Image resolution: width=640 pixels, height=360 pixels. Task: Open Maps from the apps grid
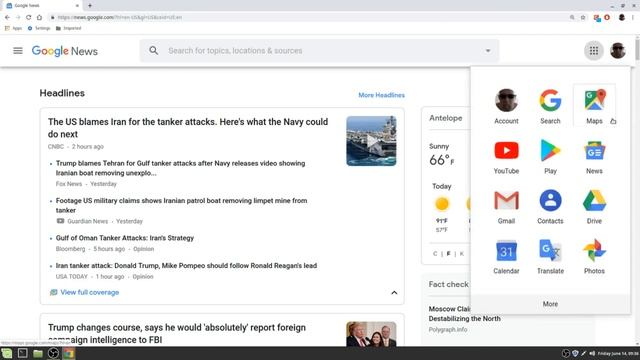pos(594,106)
